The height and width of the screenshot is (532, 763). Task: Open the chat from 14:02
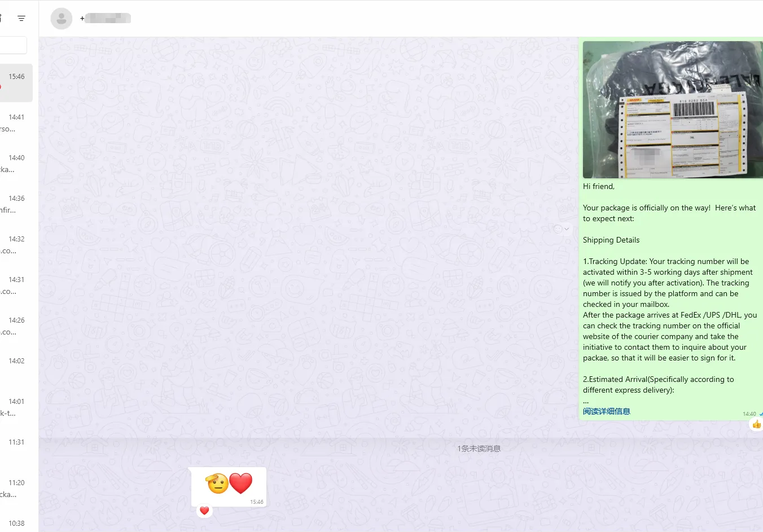point(16,367)
